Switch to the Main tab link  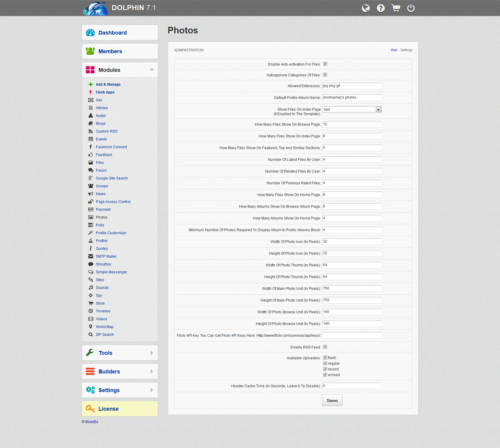point(394,50)
